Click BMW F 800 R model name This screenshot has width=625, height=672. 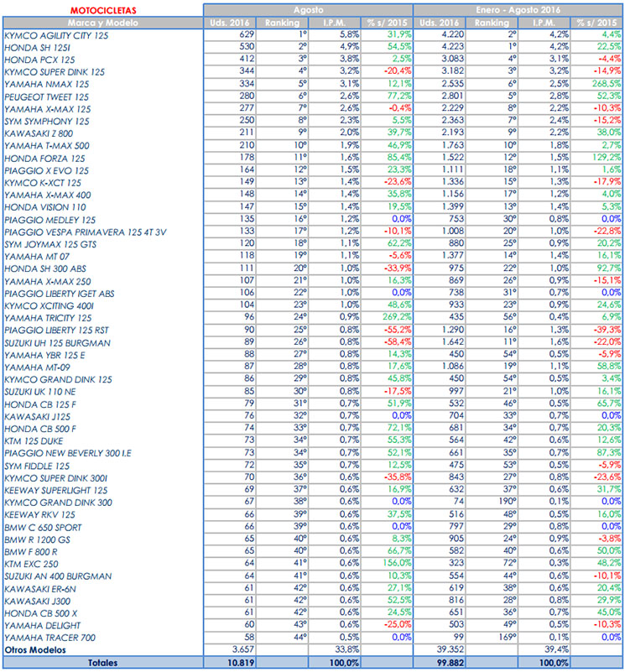coord(31,552)
